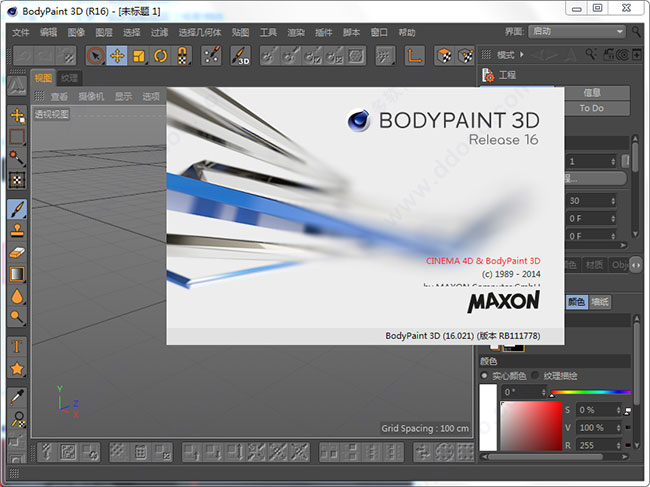
Task: Switch to the Color (颜色) tab
Action: pyautogui.click(x=576, y=302)
